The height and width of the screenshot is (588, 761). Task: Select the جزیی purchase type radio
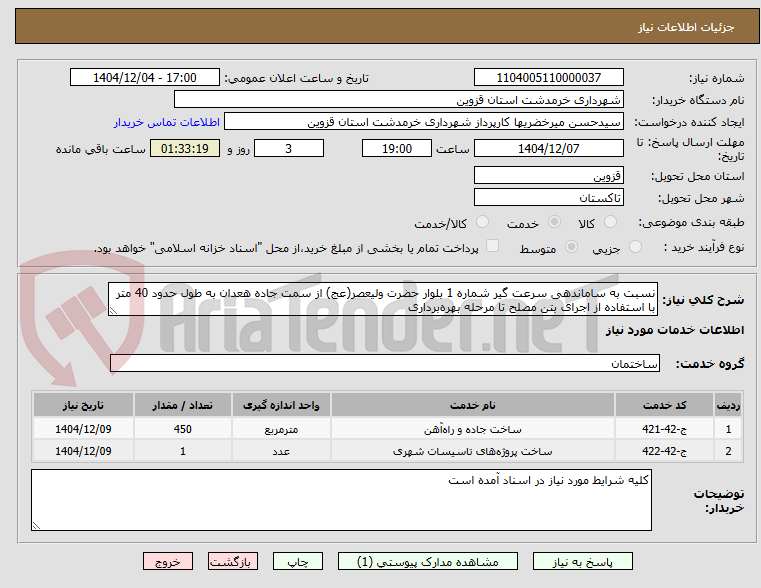coord(635,247)
